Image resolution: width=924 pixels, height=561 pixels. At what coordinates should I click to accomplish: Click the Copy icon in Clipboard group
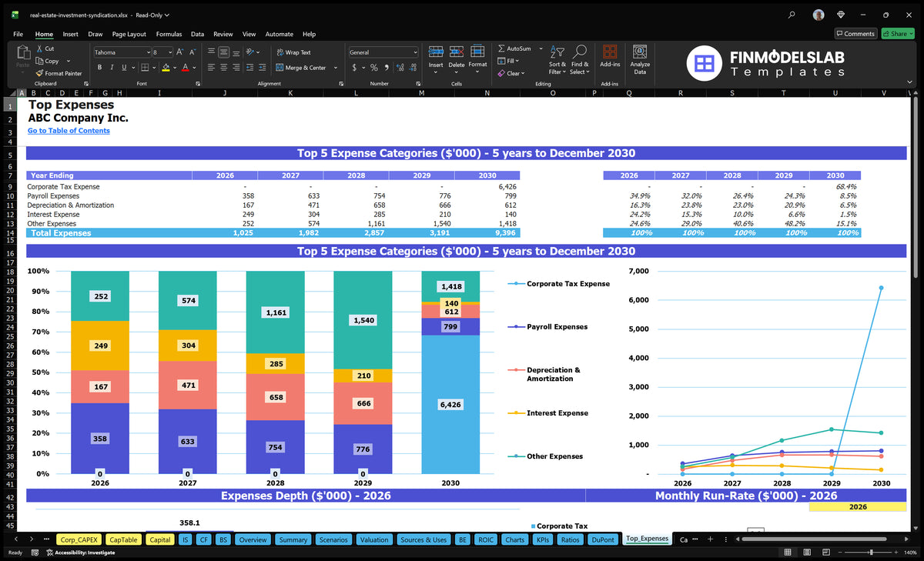(x=39, y=61)
